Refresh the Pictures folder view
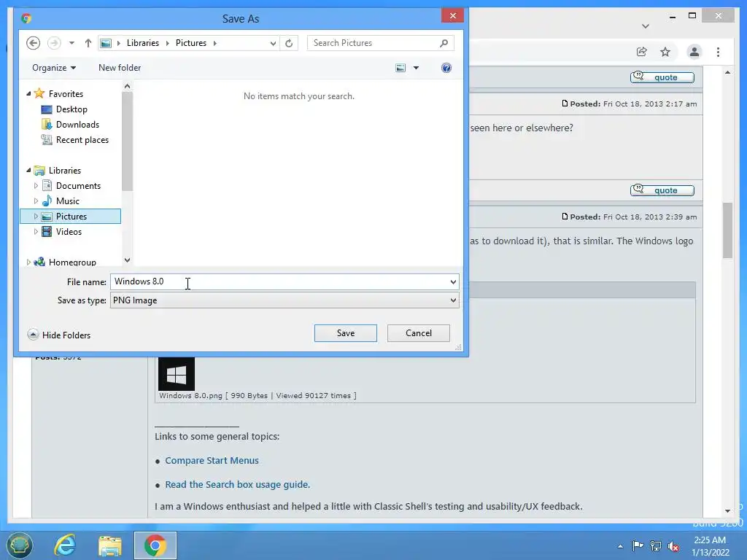 [289, 43]
